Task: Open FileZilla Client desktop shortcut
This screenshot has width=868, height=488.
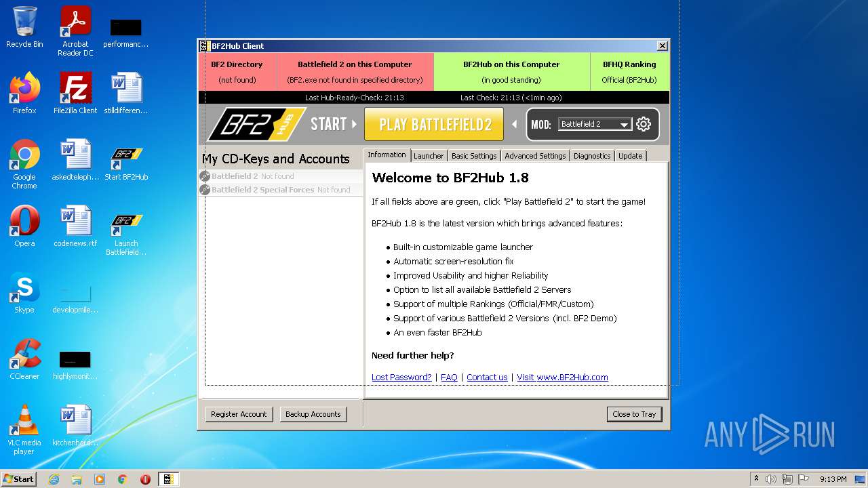Action: tap(75, 93)
